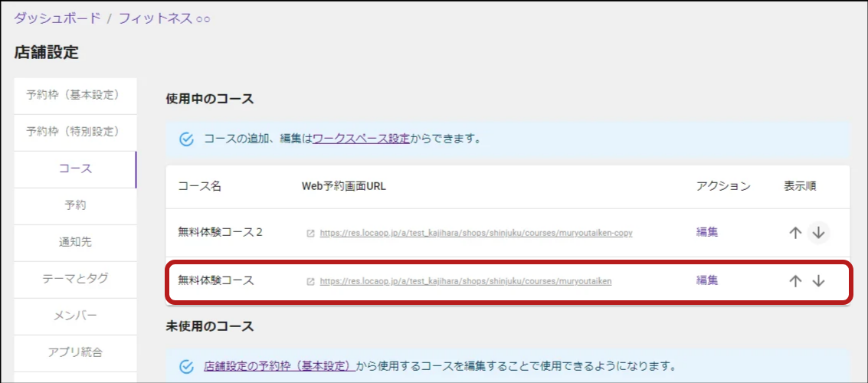
Task: Switch to 予約 sidebar tab
Action: coord(75,206)
